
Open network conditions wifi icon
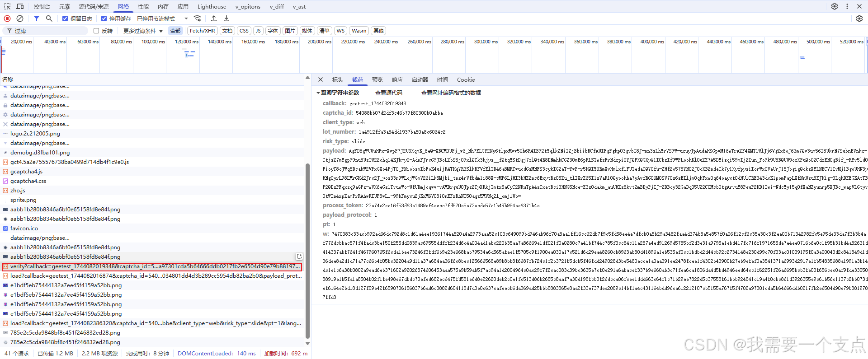(x=198, y=19)
